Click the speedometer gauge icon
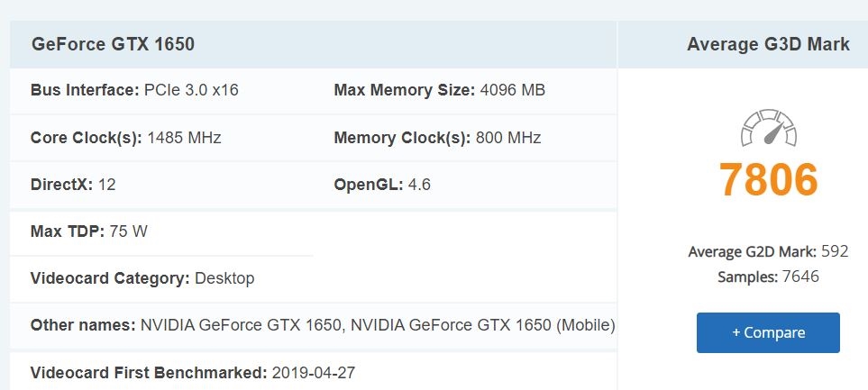 768,129
